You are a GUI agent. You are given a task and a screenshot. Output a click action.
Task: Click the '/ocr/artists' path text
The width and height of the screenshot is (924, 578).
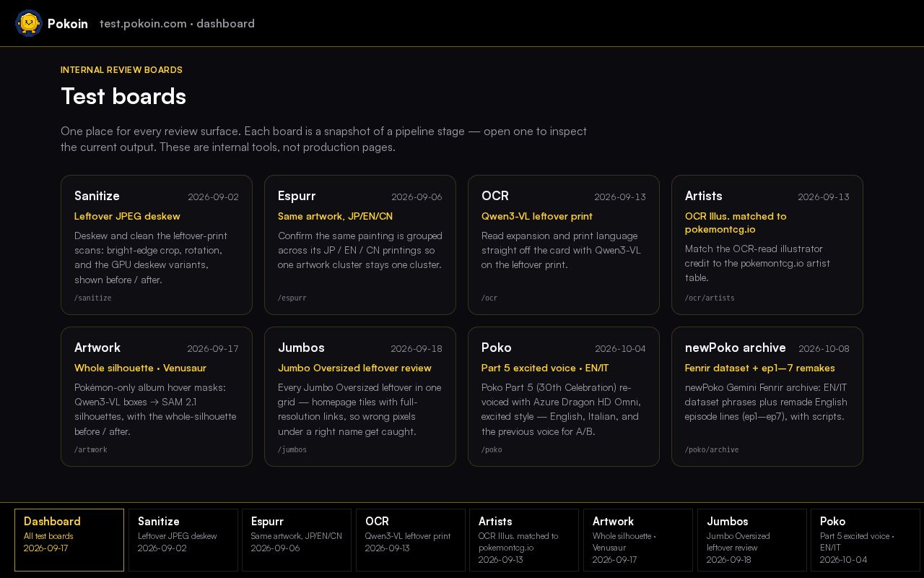(710, 298)
